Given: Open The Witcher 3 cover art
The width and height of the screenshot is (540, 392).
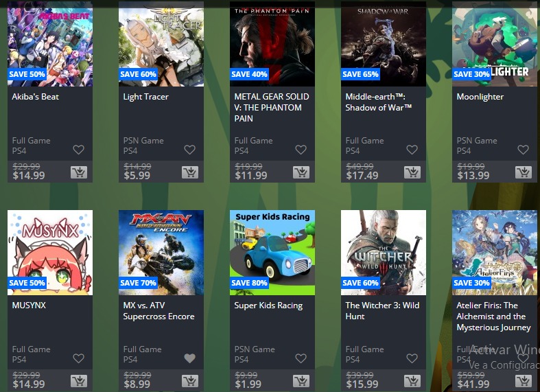Looking at the screenshot, I should (384, 253).
